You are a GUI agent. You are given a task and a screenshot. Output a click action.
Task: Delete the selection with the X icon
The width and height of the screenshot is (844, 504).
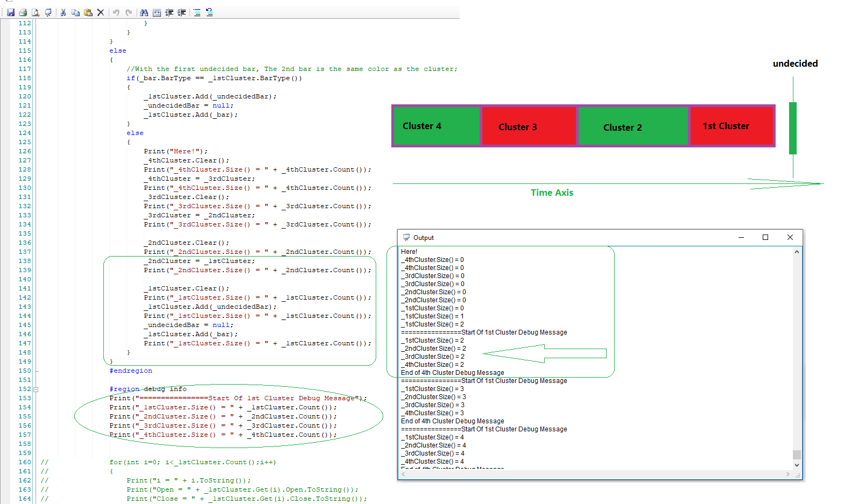click(101, 12)
